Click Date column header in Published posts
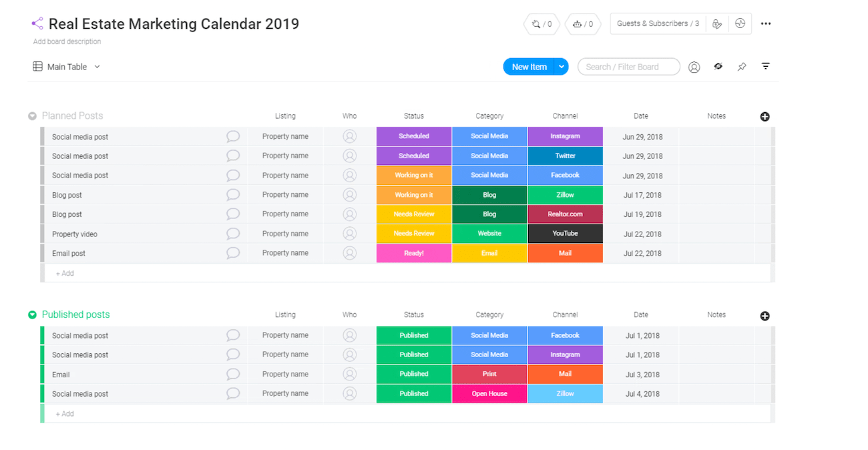The height and width of the screenshot is (450, 868). point(641,314)
